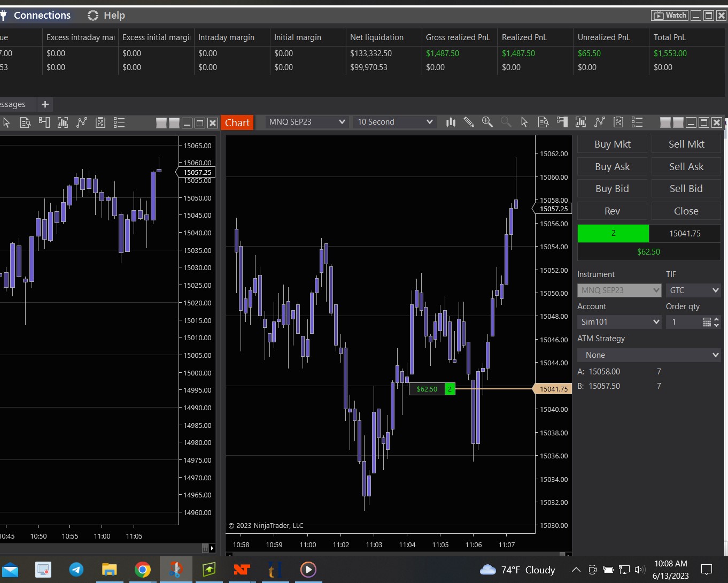Click the Rev button to reverse position
The height and width of the screenshot is (583, 728).
(612, 211)
